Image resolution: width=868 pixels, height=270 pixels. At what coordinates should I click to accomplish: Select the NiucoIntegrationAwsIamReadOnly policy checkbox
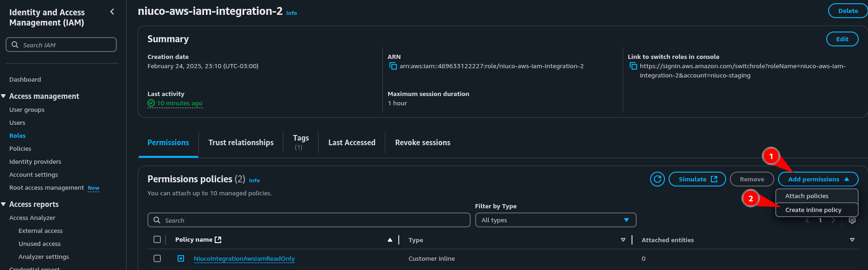click(x=157, y=258)
